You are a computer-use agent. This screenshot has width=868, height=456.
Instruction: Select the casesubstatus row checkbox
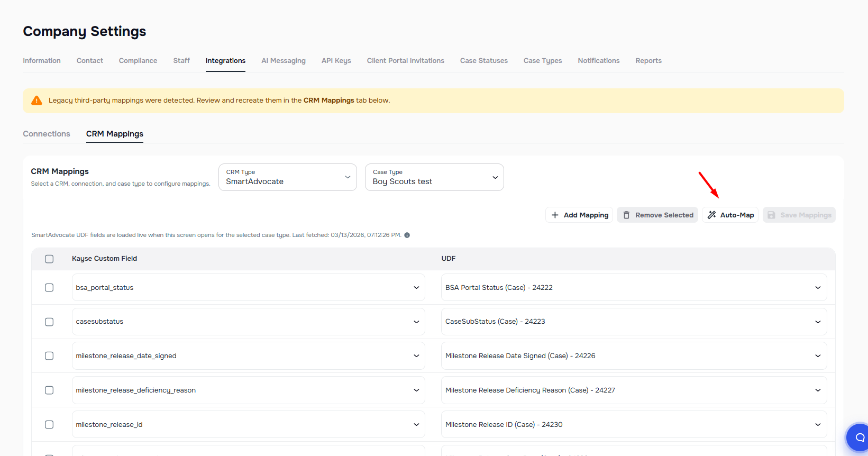(49, 322)
